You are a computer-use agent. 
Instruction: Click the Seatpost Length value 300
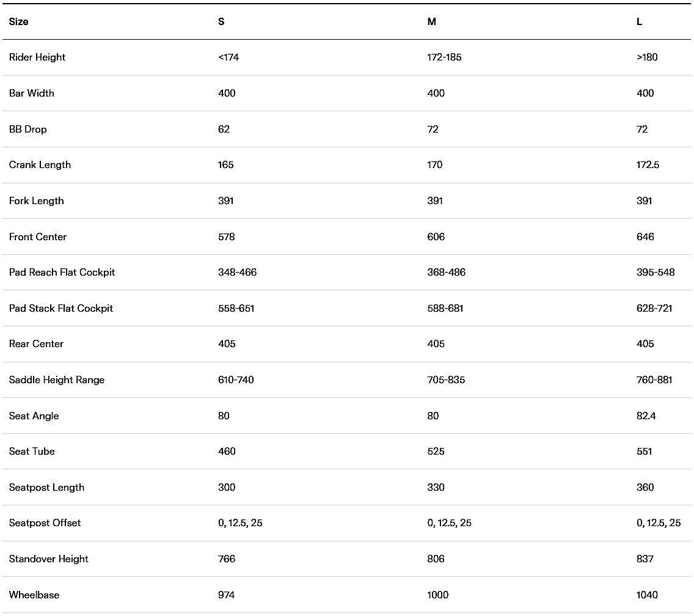[x=227, y=488]
